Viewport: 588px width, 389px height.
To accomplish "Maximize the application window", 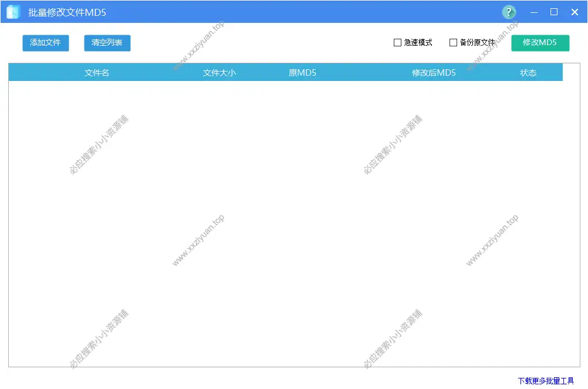I will coord(553,12).
